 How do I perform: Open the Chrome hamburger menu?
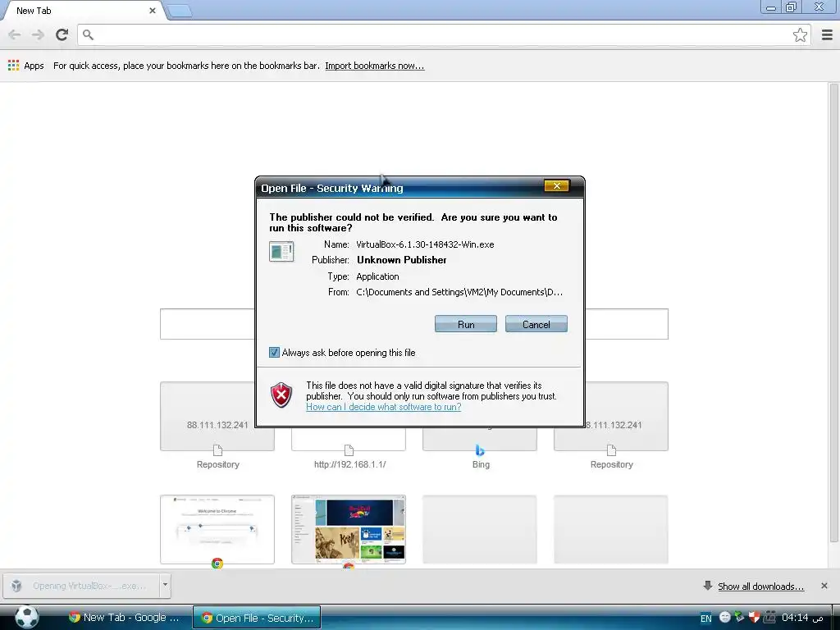[827, 34]
